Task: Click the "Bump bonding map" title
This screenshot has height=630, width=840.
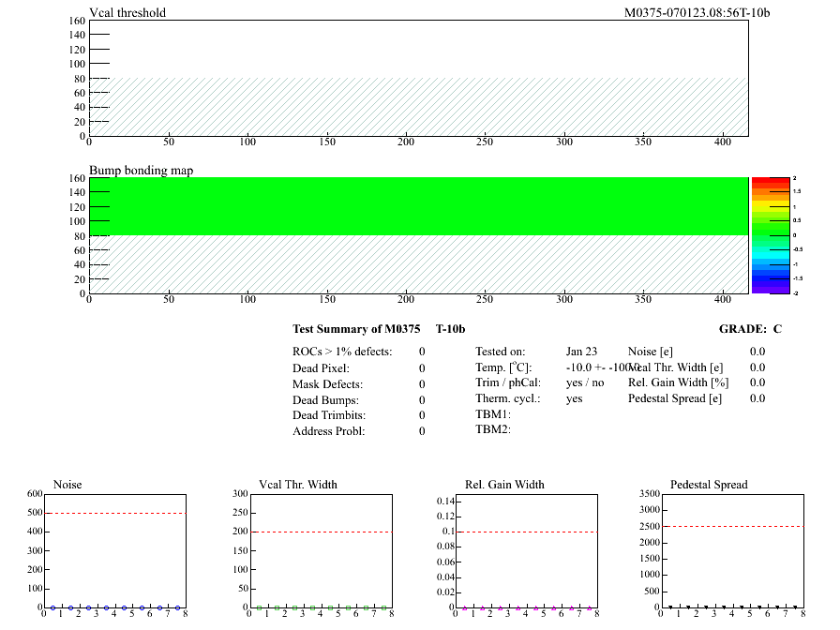Action: click(141, 170)
